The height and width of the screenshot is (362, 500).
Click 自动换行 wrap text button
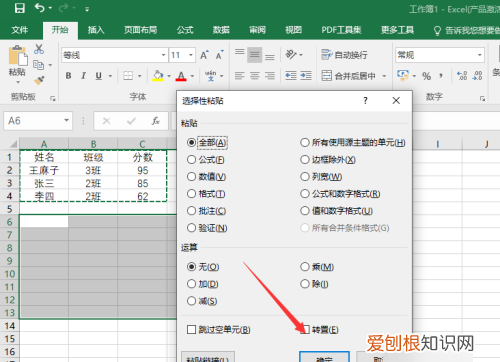(345, 55)
